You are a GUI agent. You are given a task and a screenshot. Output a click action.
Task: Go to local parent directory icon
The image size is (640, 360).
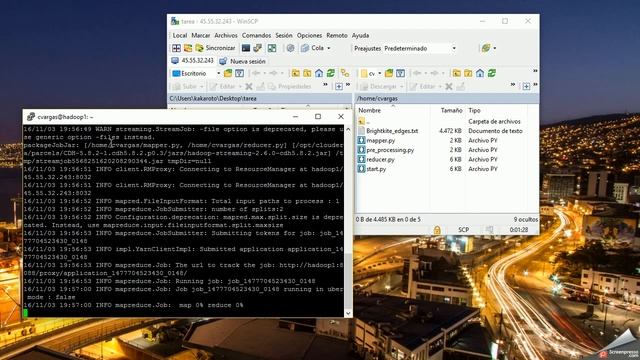click(296, 73)
